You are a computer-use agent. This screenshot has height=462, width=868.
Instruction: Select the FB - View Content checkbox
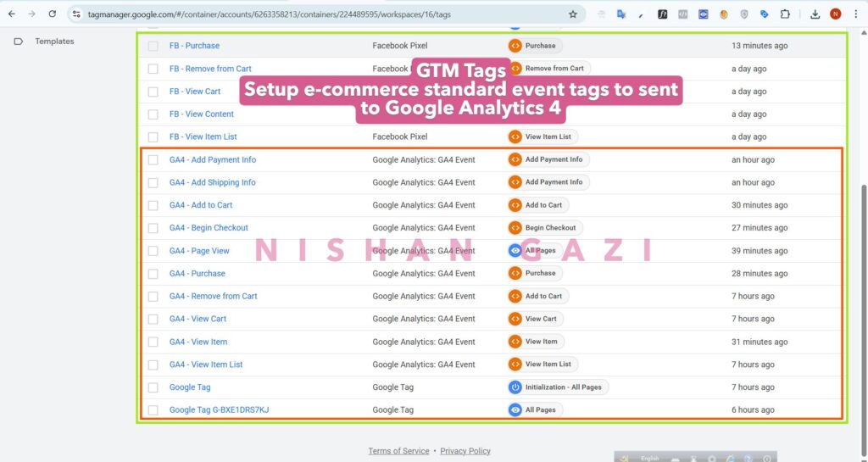(x=153, y=114)
